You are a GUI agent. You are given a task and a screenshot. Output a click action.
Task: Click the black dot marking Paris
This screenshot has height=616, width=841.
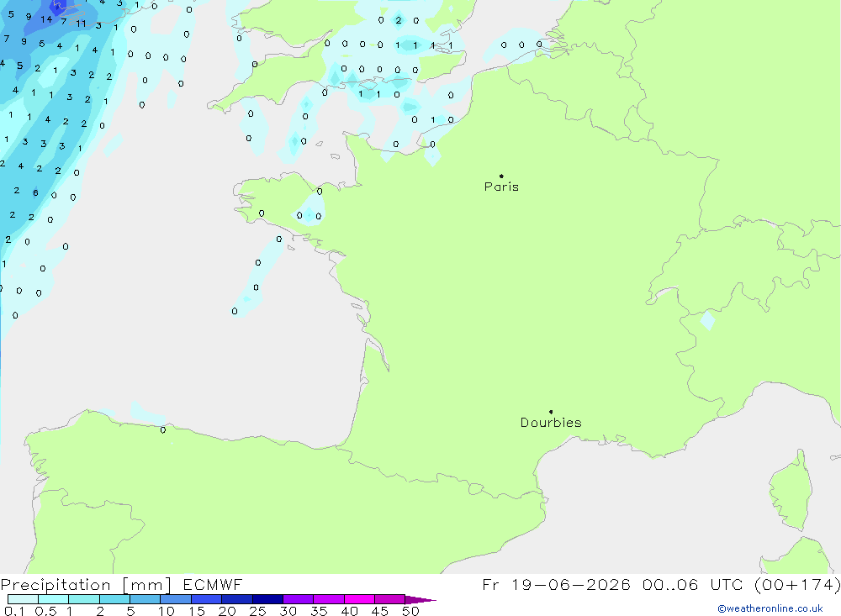coord(501,176)
